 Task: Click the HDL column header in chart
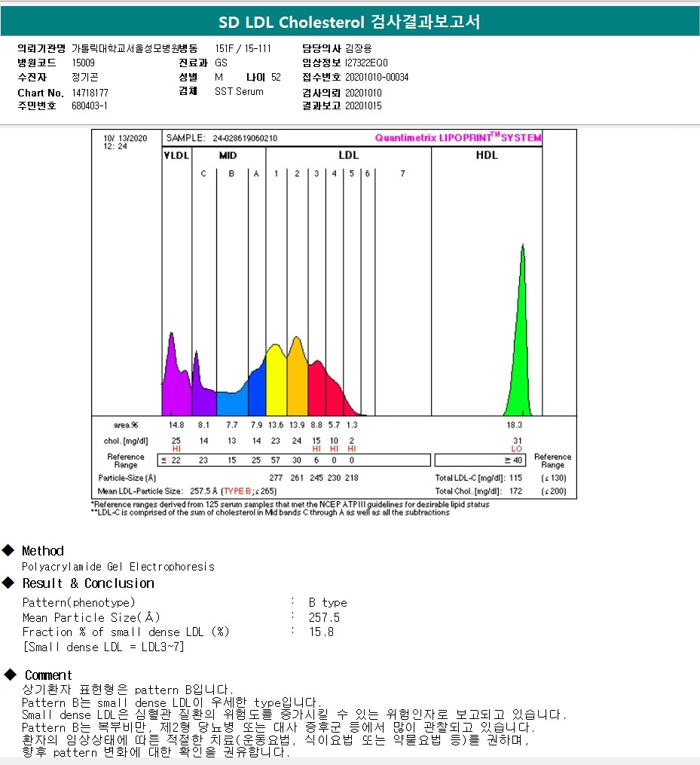[x=488, y=155]
